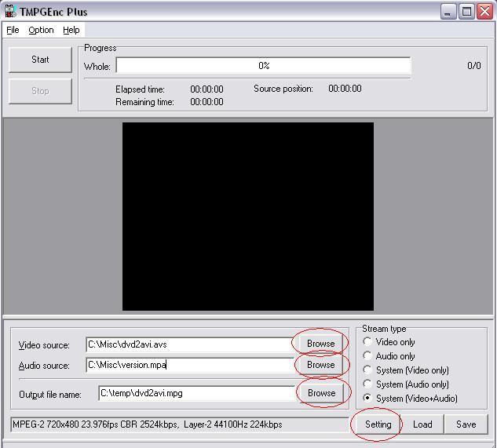The image size is (497, 448).
Task: Click the 0/0 counter text
Action: [x=474, y=66]
